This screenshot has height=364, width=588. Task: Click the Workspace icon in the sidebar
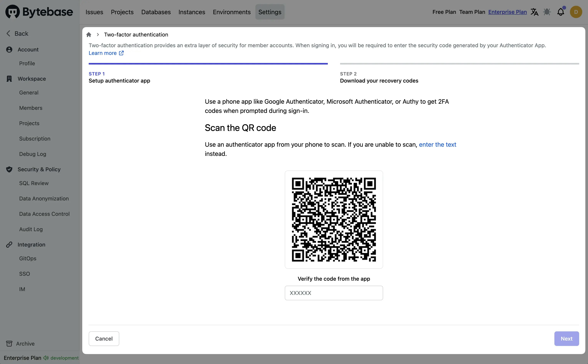[9, 79]
